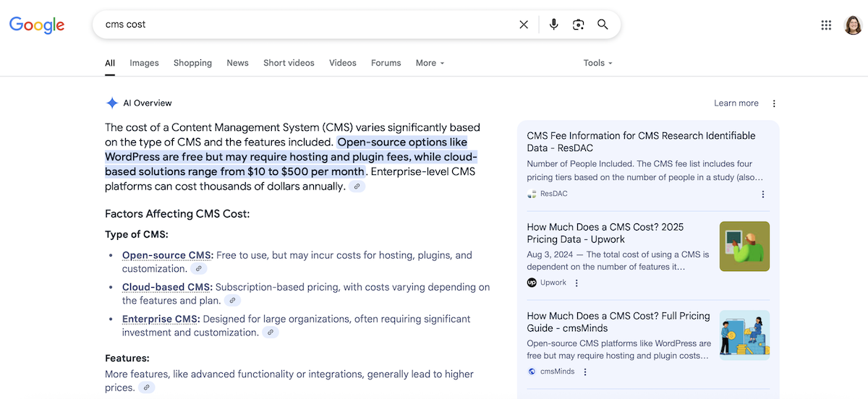Click the AI Overview sparkle icon
Screen dimensions: 868x399
[x=112, y=103]
